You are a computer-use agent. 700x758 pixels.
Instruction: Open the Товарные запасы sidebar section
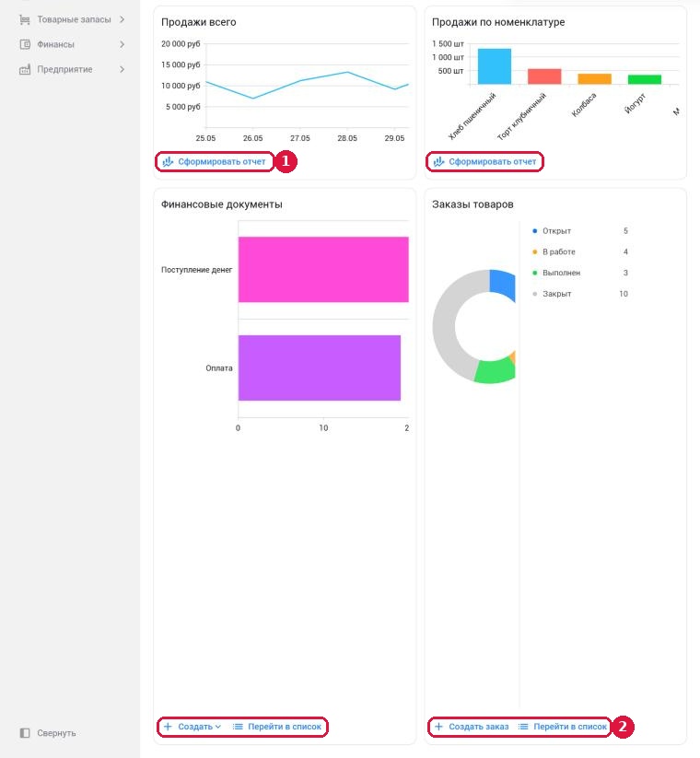(x=72, y=19)
